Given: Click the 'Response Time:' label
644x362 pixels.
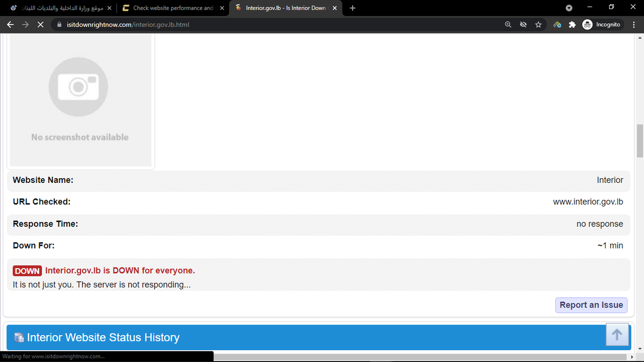Looking at the screenshot, I should 45,224.
